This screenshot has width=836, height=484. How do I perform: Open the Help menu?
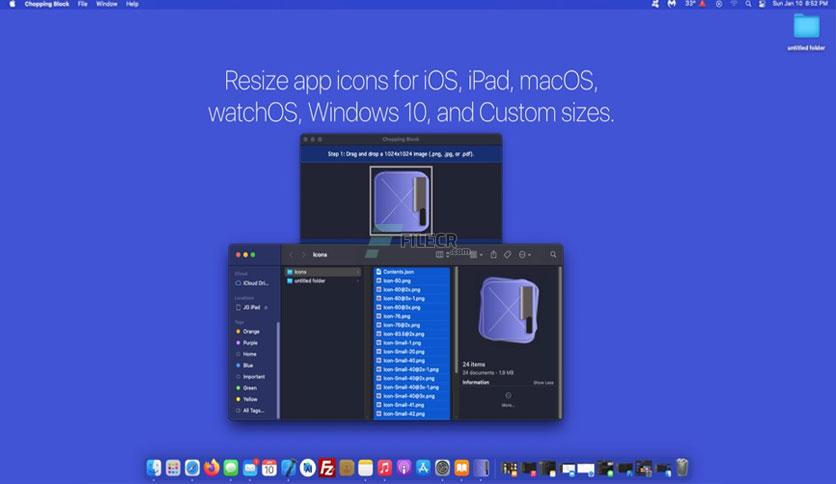[132, 4]
